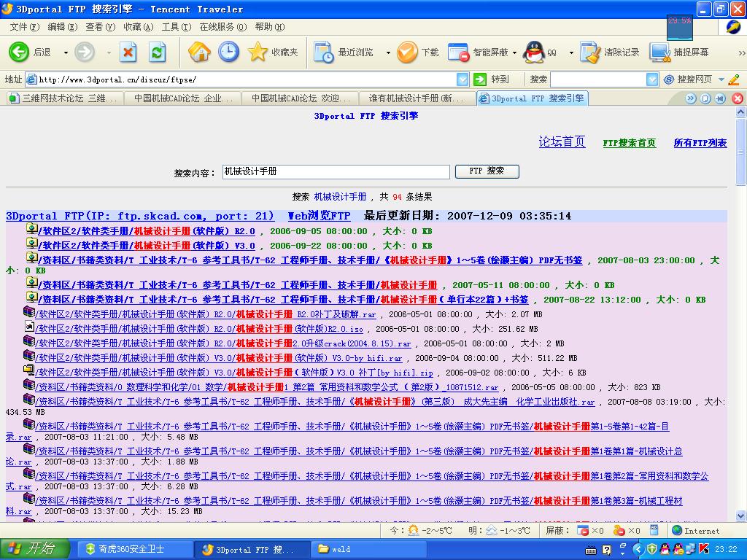Open the 机械设计手册(软件版) V3.0 folder link
The height and width of the screenshot is (560, 747).
pyautogui.click(x=146, y=246)
